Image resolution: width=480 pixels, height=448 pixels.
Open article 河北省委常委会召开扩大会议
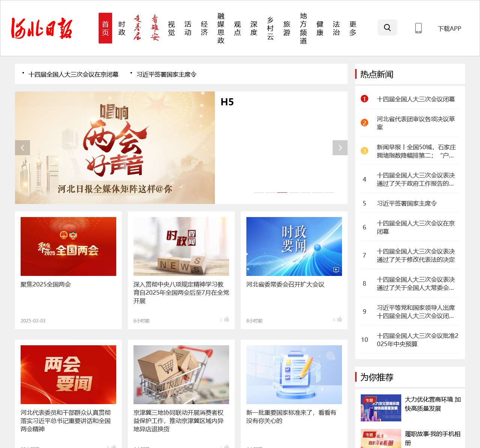coord(285,284)
